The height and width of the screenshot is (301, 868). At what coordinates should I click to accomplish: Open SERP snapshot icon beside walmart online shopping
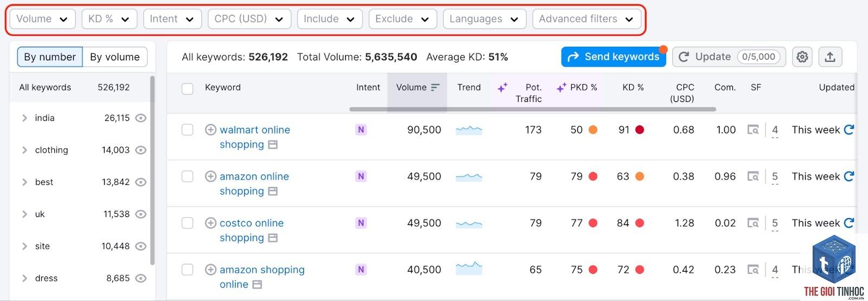273,145
